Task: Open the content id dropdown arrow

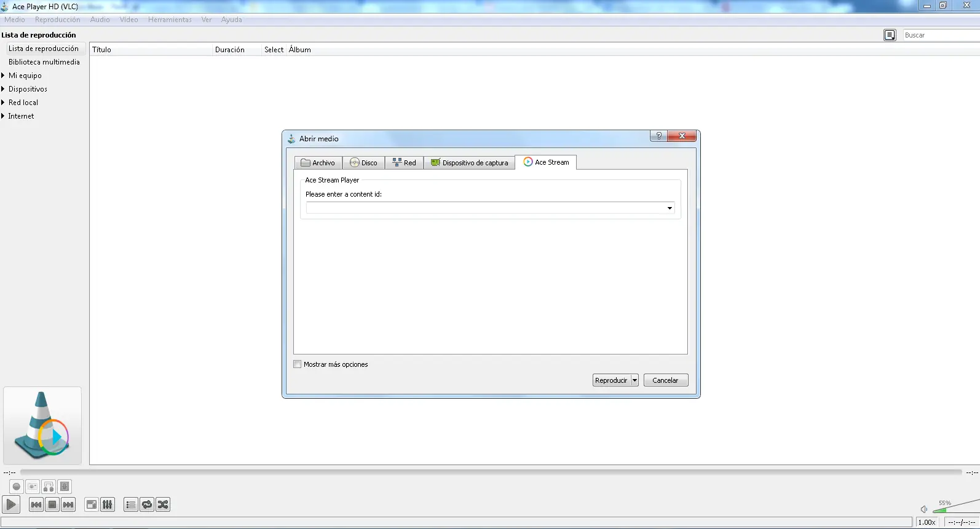Action: click(x=670, y=208)
